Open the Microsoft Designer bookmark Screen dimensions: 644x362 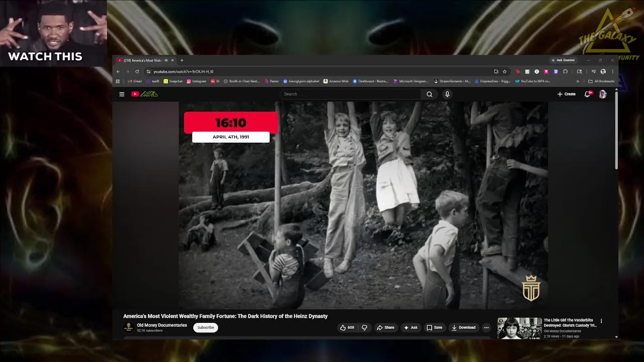click(x=411, y=81)
